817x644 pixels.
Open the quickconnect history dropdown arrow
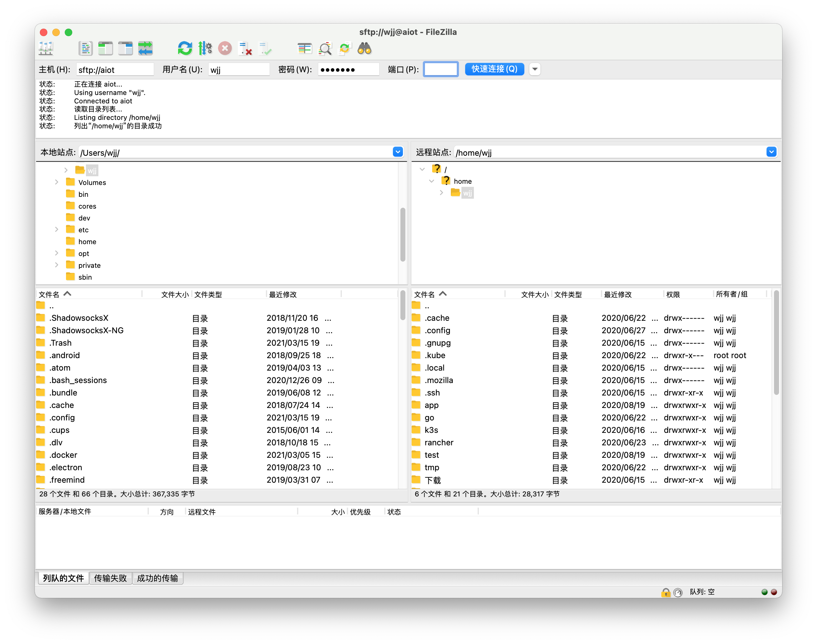tap(534, 69)
